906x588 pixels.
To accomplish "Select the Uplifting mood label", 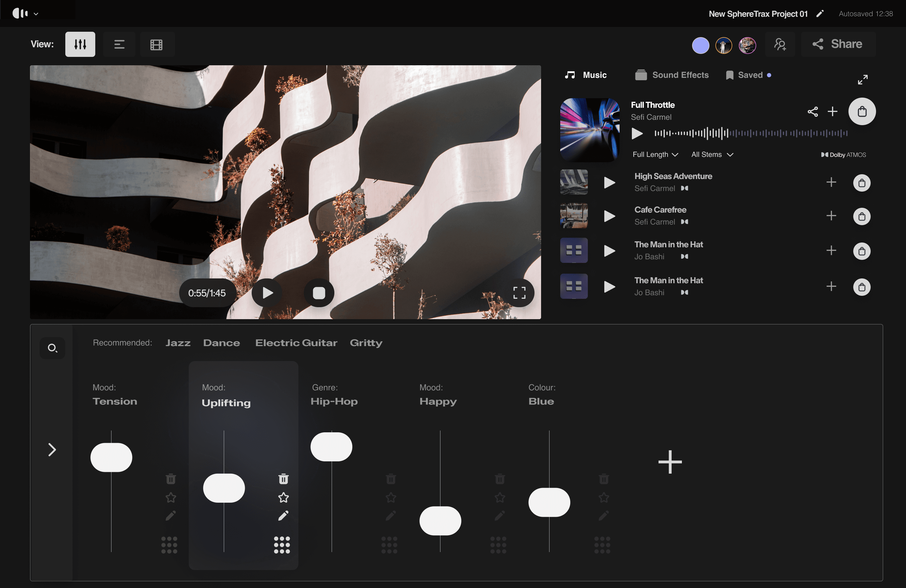I will point(226,403).
